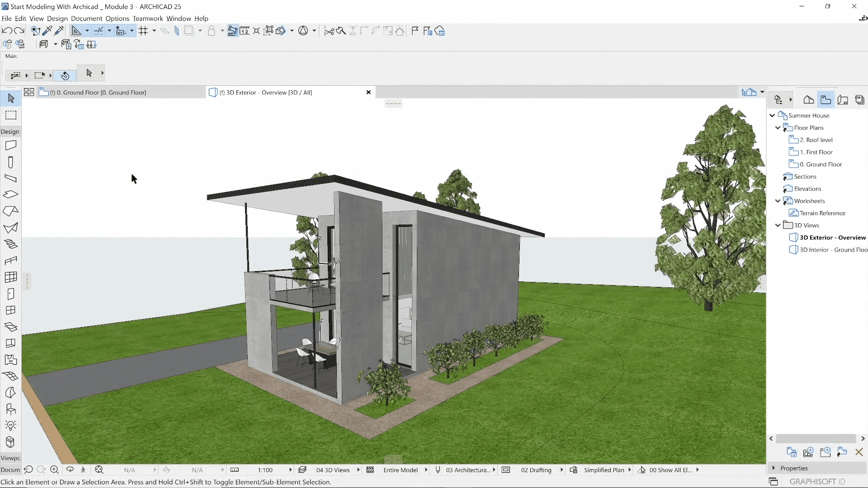Pick the Lamp tool
This screenshot has width=868, height=488.
[11, 426]
